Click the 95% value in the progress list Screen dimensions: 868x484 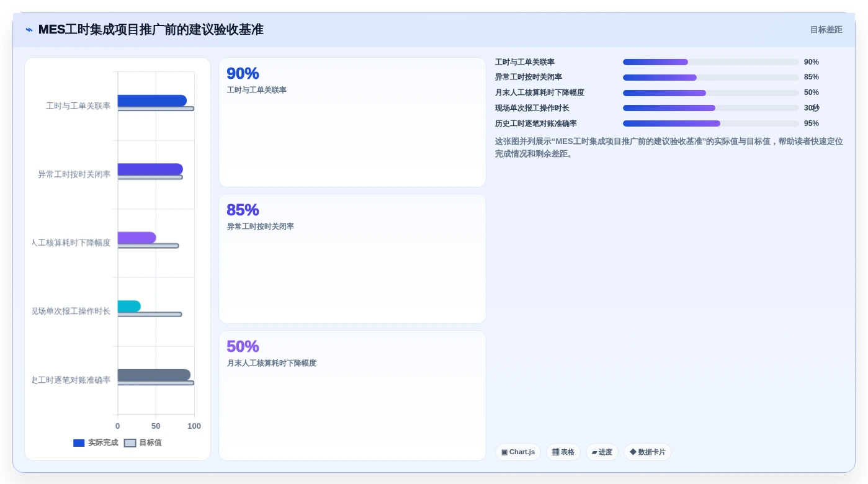811,123
